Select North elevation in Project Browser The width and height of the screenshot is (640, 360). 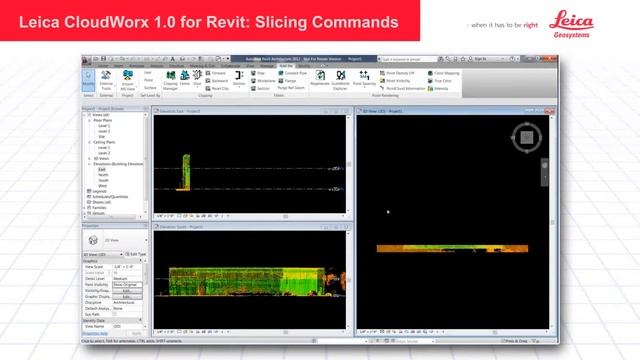(103, 175)
